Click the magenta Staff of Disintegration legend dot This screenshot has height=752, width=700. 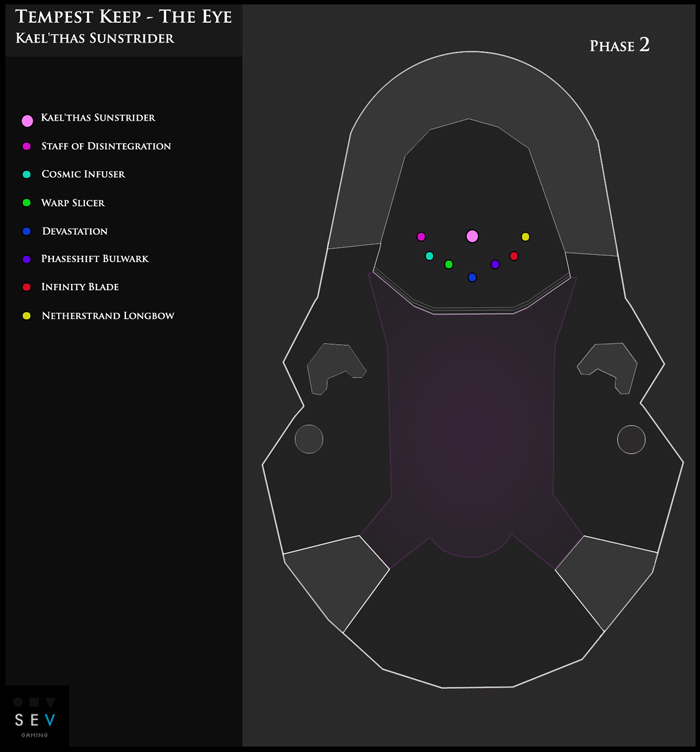click(27, 146)
